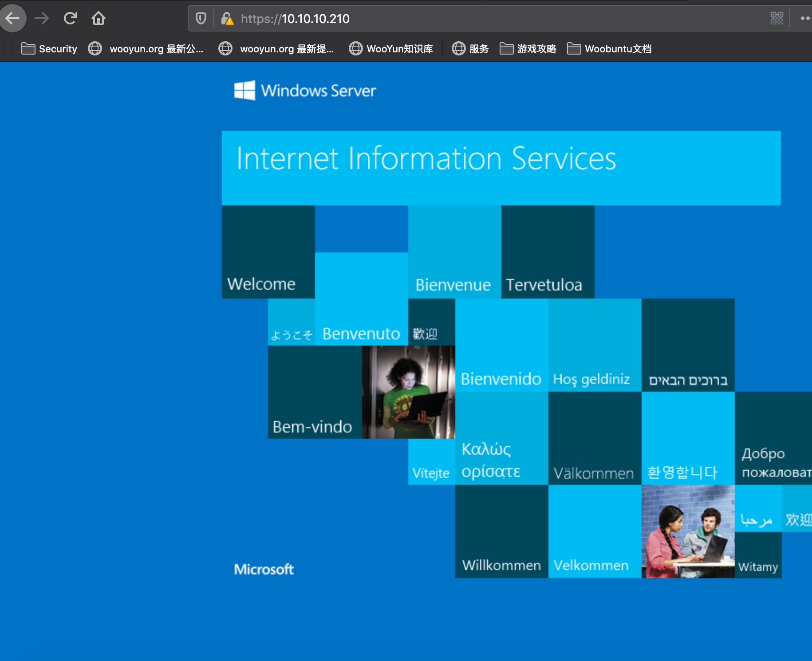
Task: Open the Woobuntu文档 bookmarks folder
Action: [609, 49]
